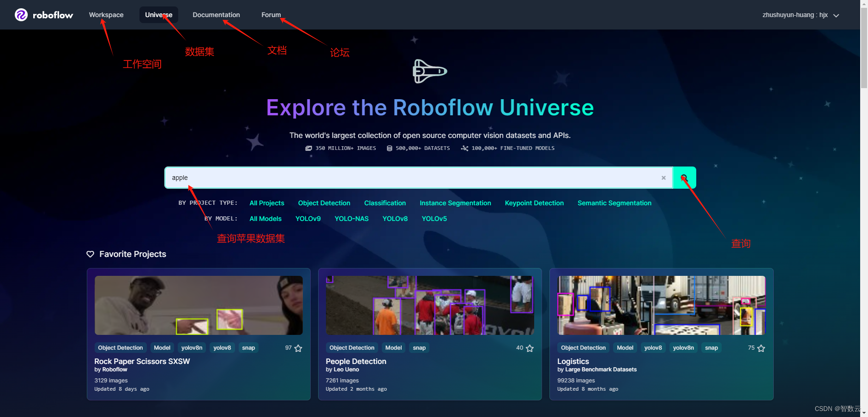This screenshot has height=417, width=868.
Task: Click 'Updated 8 days ago' text
Action: point(122,389)
